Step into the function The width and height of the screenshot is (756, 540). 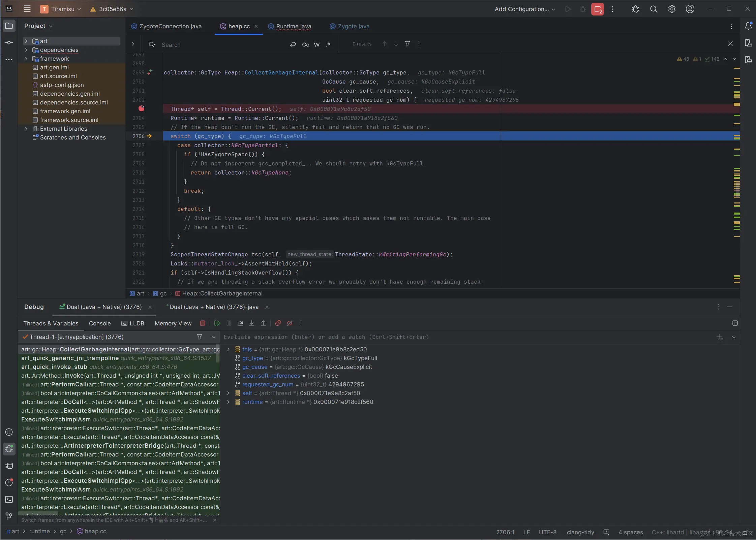pyautogui.click(x=252, y=323)
